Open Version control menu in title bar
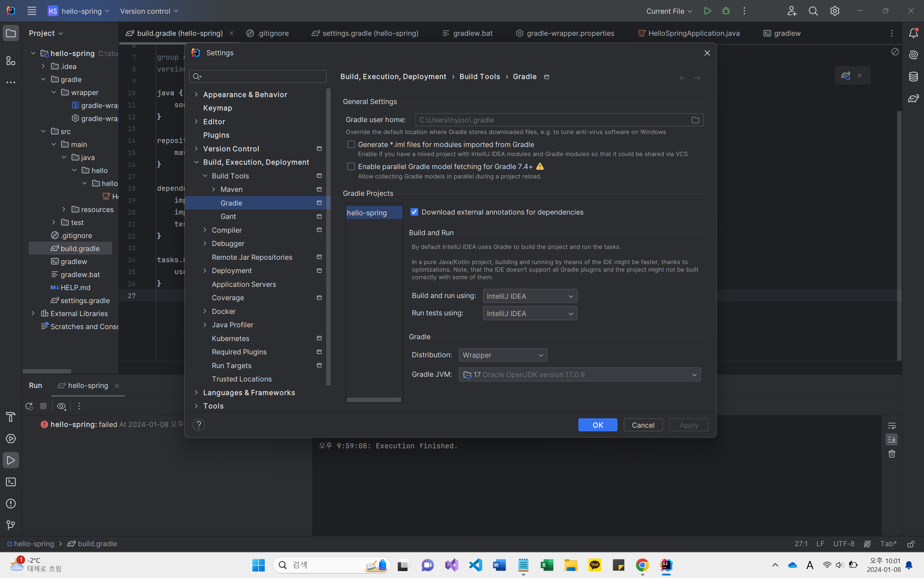 pos(149,11)
